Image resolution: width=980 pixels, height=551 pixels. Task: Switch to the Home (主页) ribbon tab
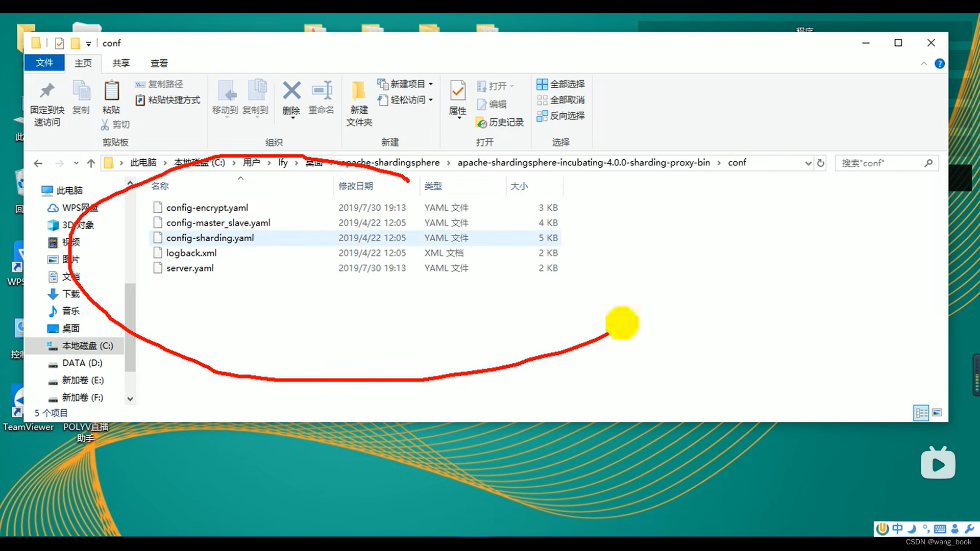click(x=83, y=63)
